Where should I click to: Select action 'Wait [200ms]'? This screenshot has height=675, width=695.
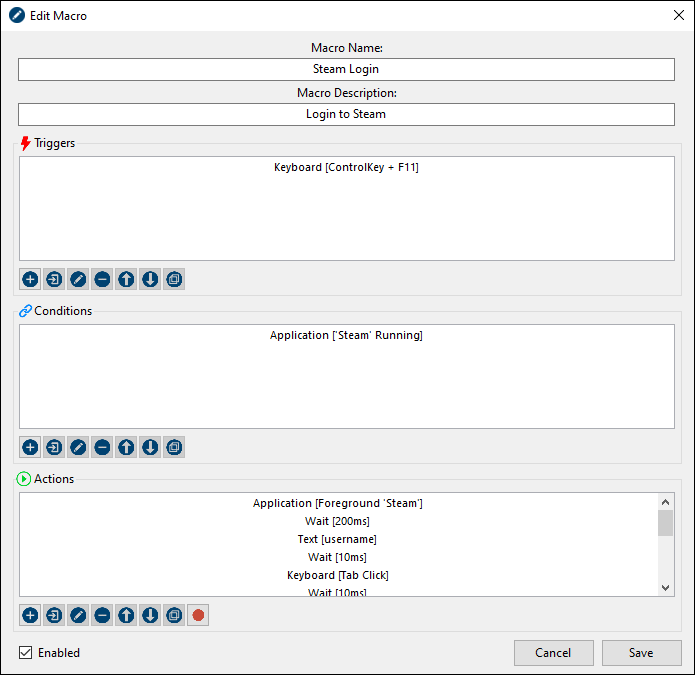(x=338, y=521)
